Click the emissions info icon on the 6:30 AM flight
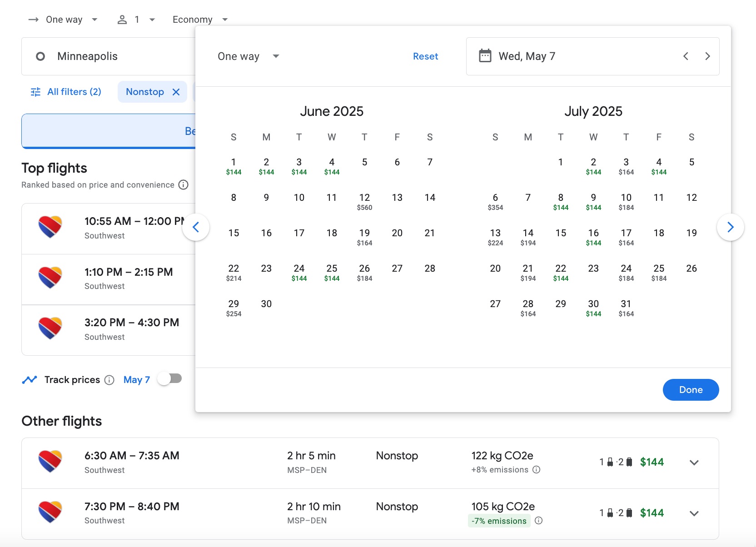 click(537, 470)
